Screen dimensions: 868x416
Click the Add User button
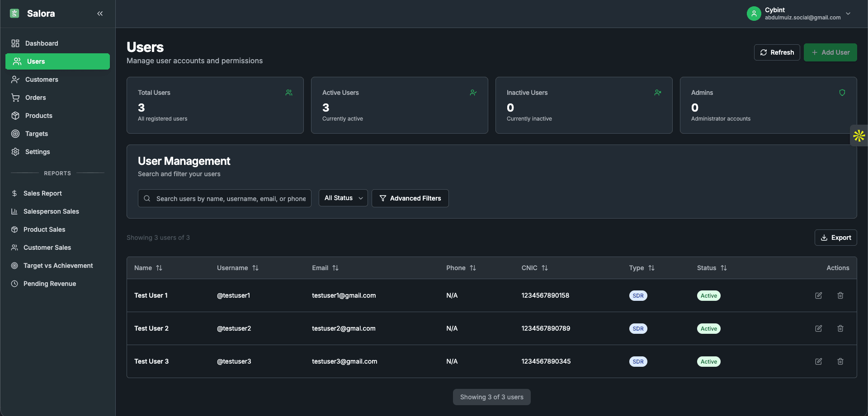[830, 52]
